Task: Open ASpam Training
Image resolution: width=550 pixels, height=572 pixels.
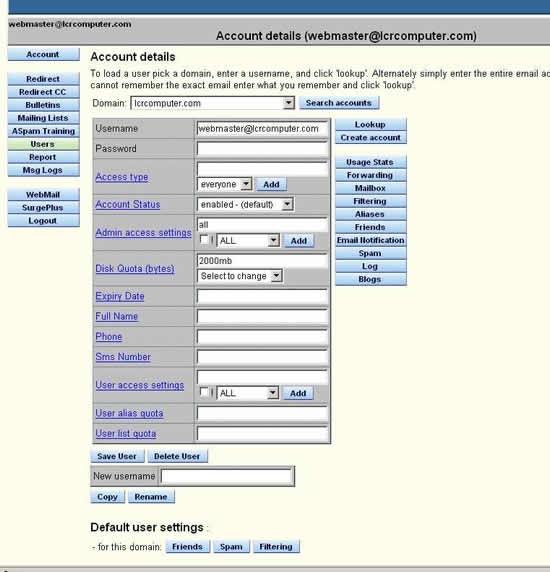Action: (43, 131)
